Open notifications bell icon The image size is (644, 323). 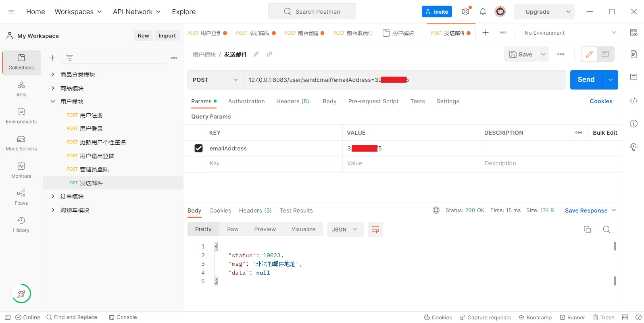click(483, 12)
